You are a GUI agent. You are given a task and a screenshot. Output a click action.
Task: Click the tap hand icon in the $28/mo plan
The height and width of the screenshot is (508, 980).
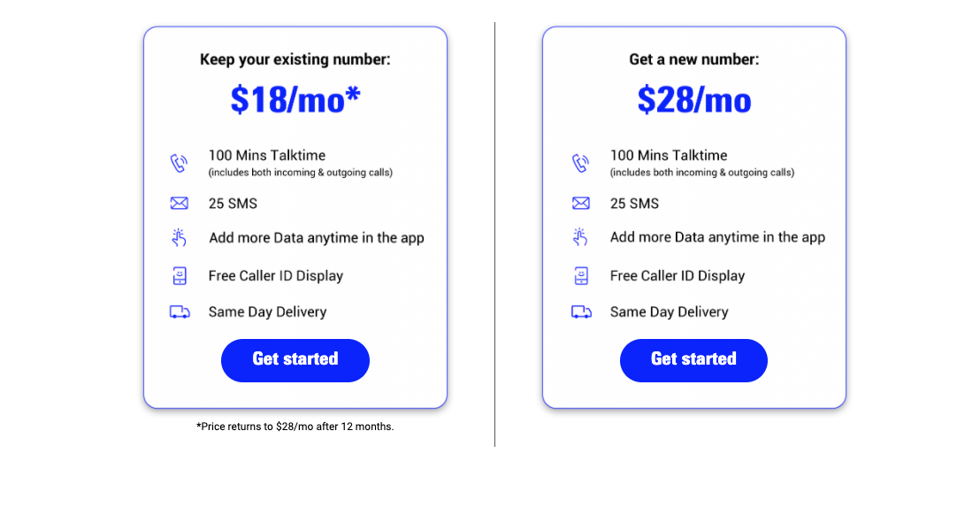(x=581, y=237)
